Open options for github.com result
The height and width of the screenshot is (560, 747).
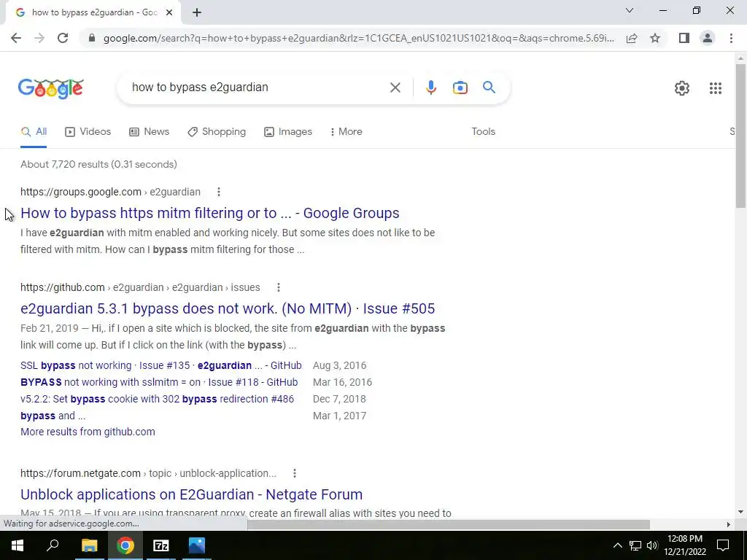pyautogui.click(x=279, y=287)
